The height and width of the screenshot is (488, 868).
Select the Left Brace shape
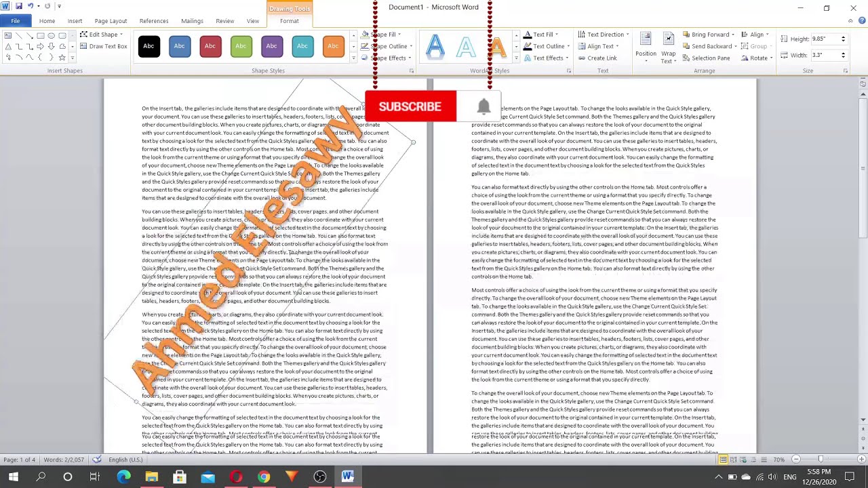coord(41,58)
